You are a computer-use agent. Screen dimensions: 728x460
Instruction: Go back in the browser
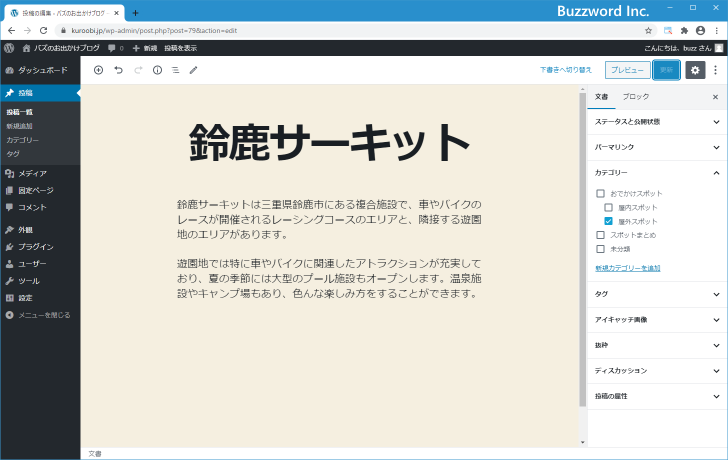coord(12,31)
